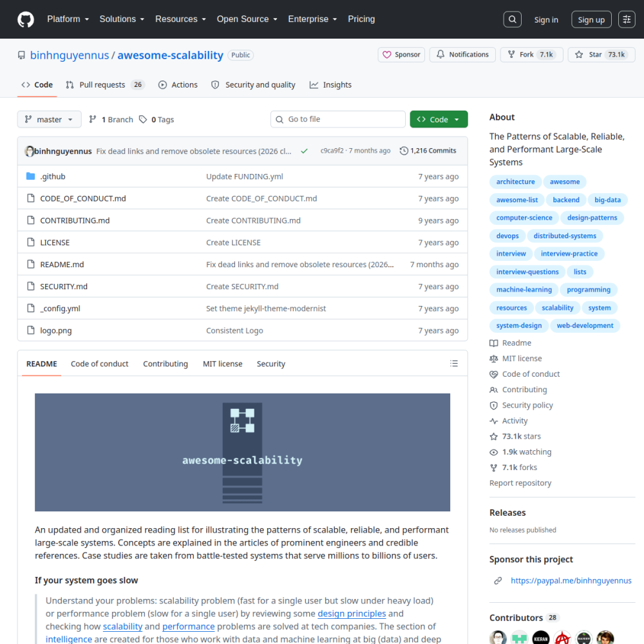Open the search magnifier button
This screenshot has height=644, width=644.
[512, 19]
